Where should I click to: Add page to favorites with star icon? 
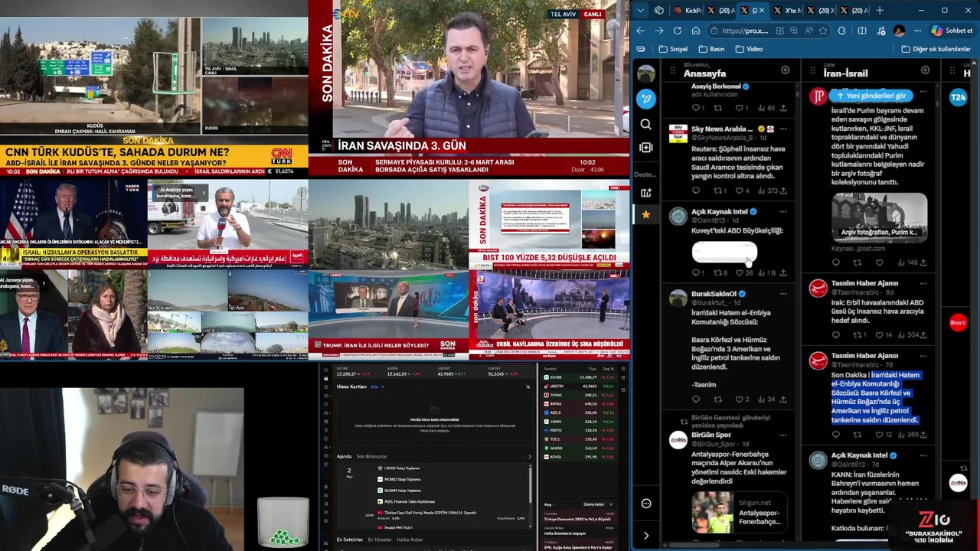(x=823, y=31)
